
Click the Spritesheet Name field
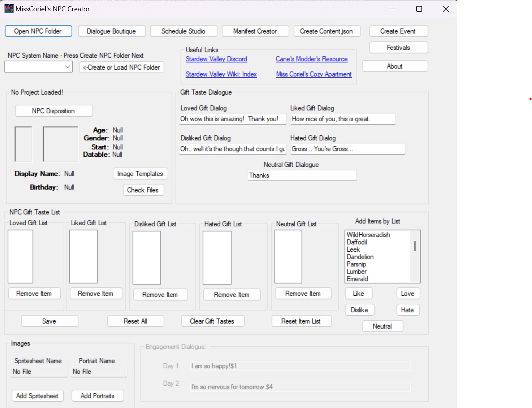(x=39, y=372)
